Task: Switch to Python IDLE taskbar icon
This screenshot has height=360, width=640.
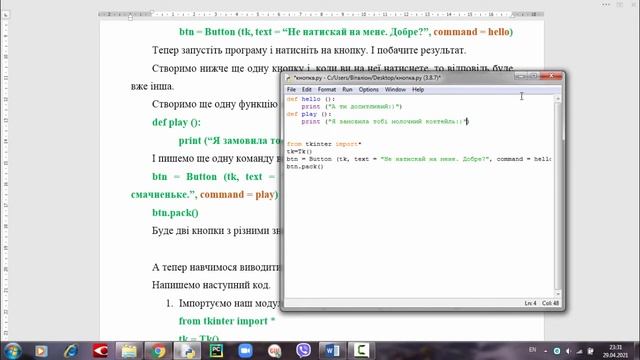Action: tap(187, 351)
